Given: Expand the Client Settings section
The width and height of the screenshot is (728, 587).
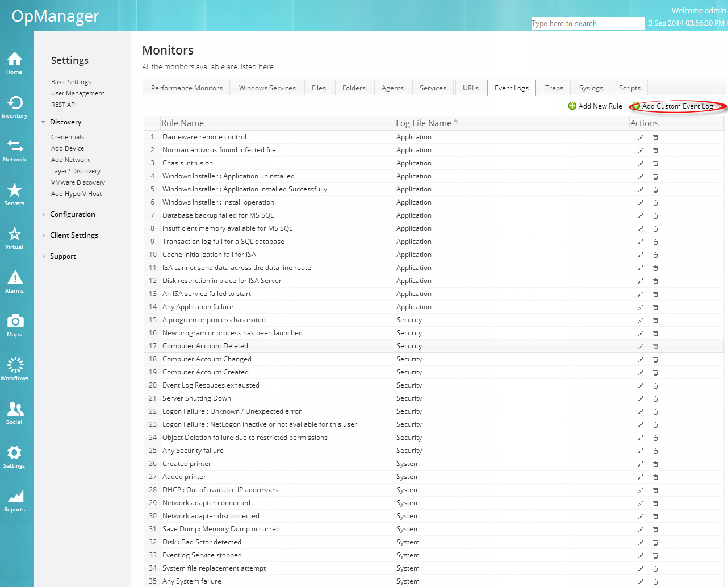Looking at the screenshot, I should tap(74, 235).
